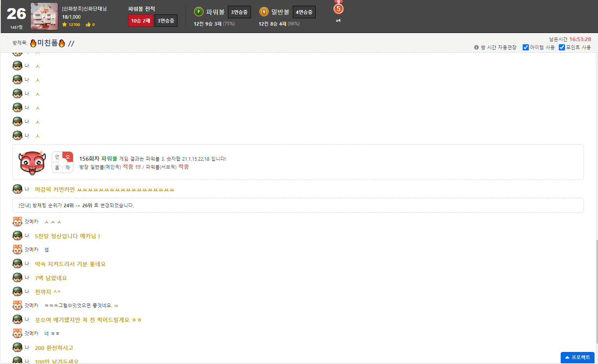This screenshot has width=598, height=364.
Task: Click message 5천탕 정산입니다 메카님 !
Action: click(68, 236)
